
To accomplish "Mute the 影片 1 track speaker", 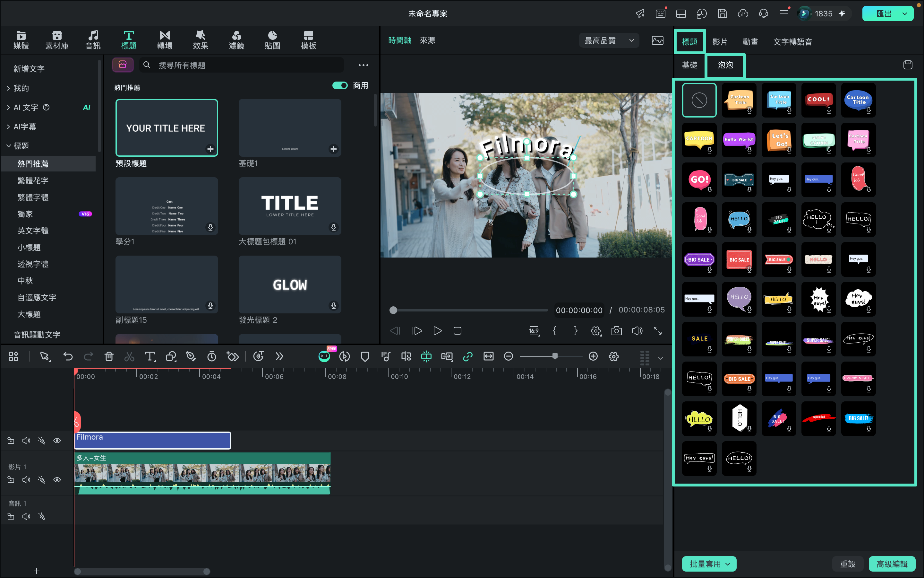I will pyautogui.click(x=26, y=479).
